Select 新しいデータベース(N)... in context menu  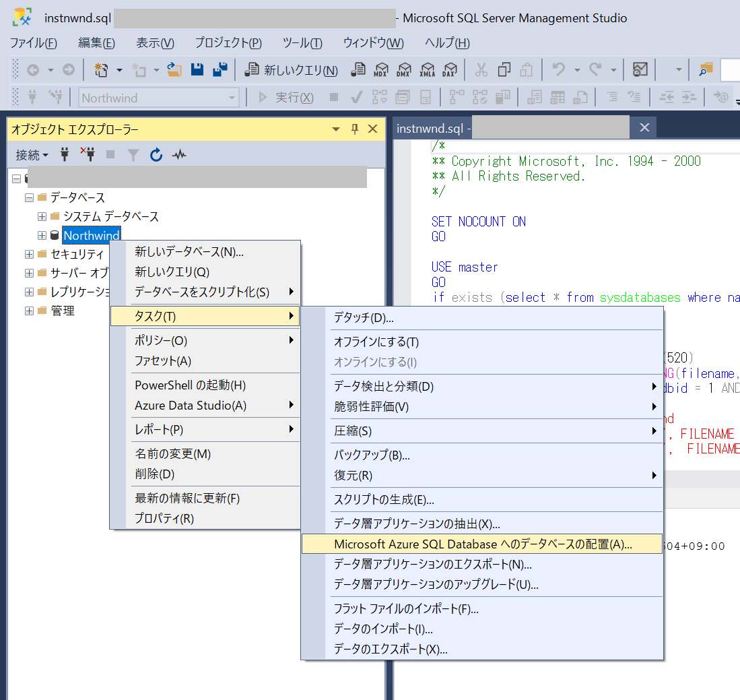point(205,252)
